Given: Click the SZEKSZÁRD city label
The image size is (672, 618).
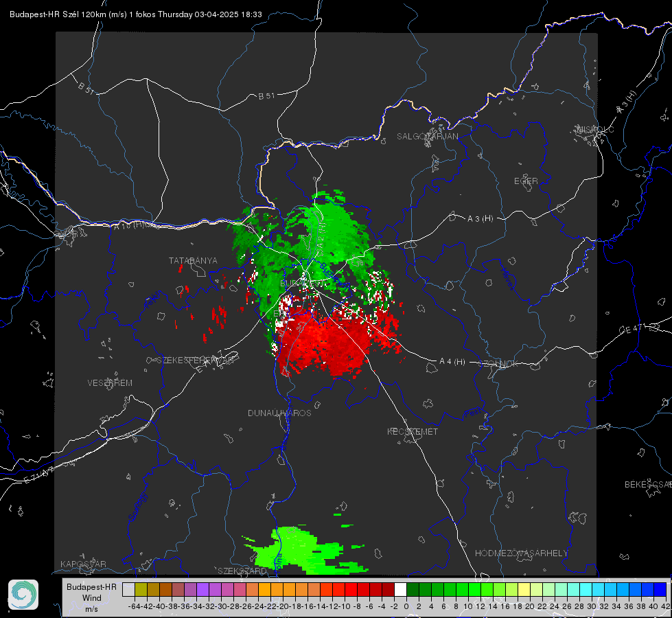Looking at the screenshot, I should point(242,571).
